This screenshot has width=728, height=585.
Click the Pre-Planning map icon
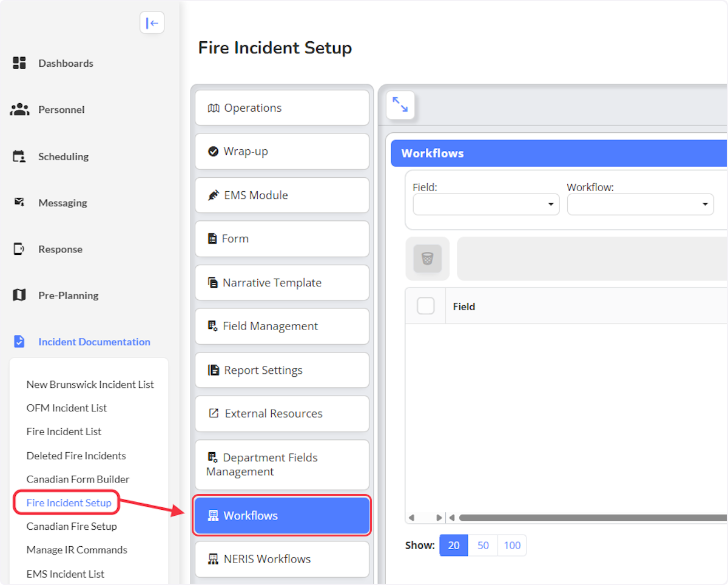[x=19, y=295]
